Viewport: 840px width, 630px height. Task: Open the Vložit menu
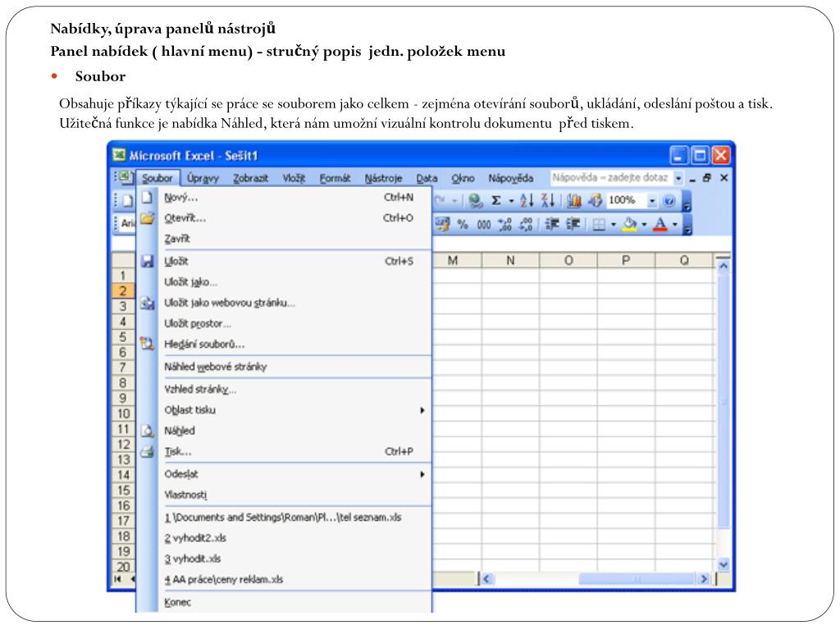[294, 178]
